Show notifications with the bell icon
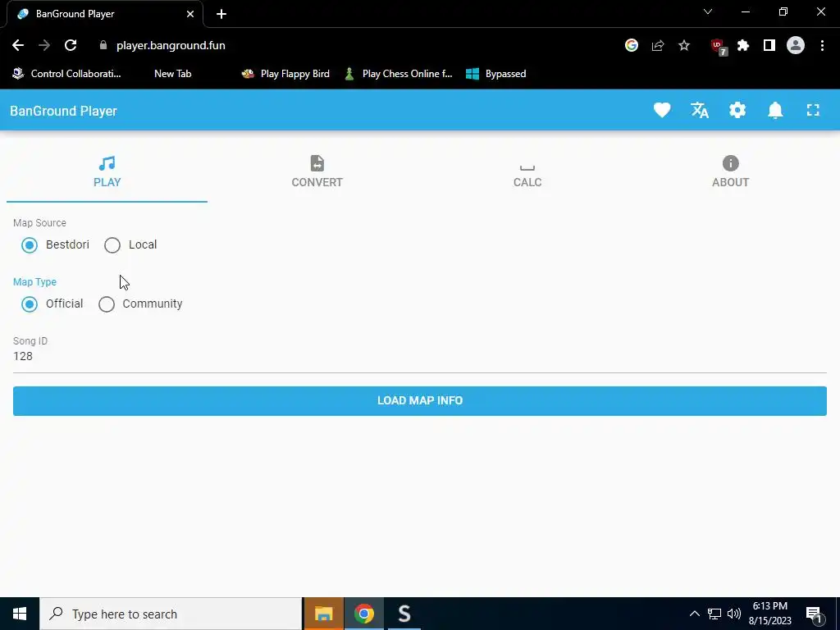 (775, 111)
